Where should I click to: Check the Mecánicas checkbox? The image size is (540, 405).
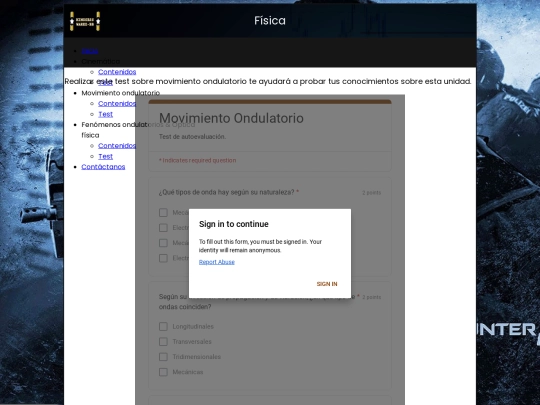point(163,372)
